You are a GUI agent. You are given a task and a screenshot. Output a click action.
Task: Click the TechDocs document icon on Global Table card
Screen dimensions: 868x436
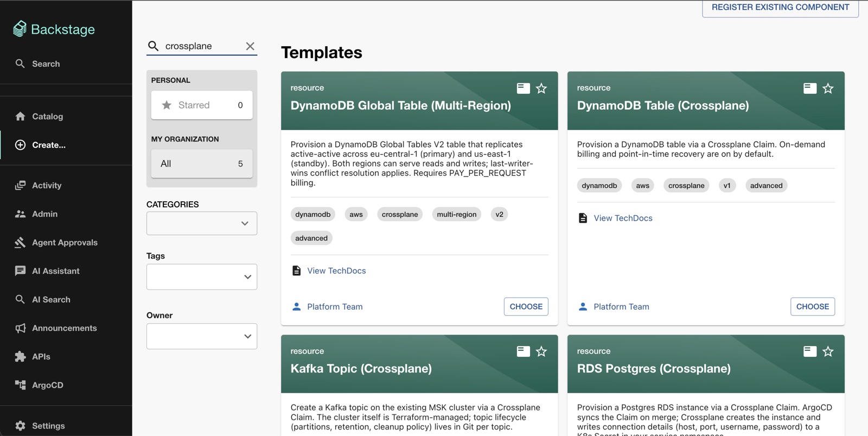point(296,271)
